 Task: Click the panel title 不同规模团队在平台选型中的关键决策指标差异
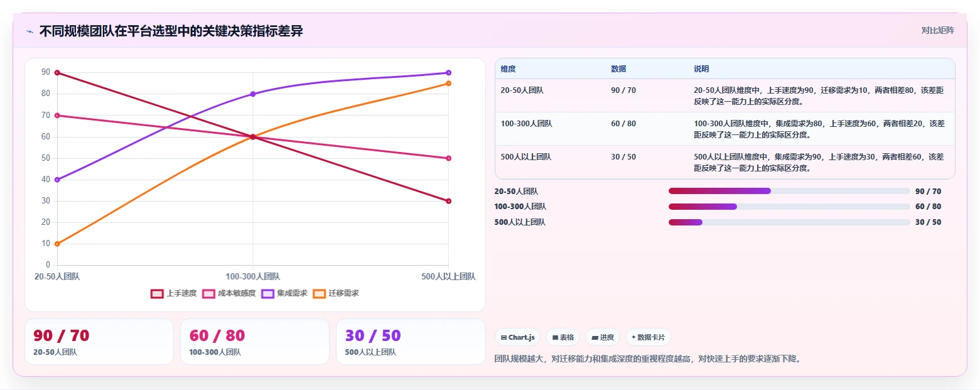point(171,31)
